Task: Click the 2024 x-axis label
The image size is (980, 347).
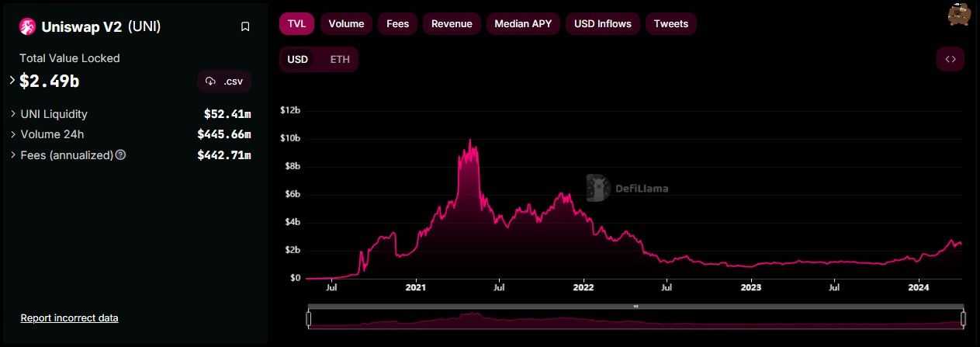Action: click(x=919, y=288)
